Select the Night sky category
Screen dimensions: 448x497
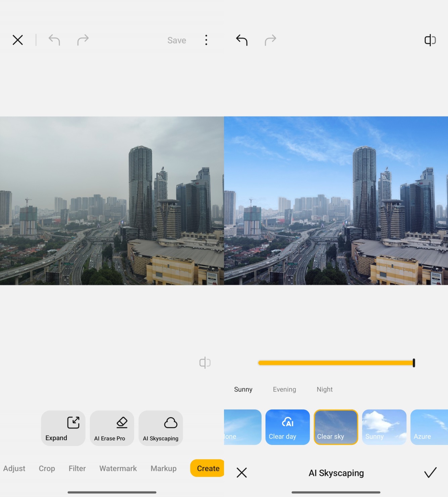pos(324,389)
